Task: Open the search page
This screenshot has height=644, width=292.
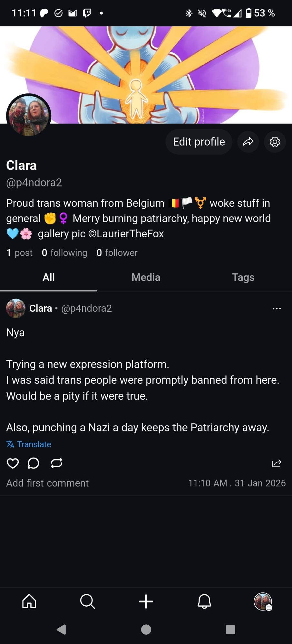Action: (x=87, y=601)
